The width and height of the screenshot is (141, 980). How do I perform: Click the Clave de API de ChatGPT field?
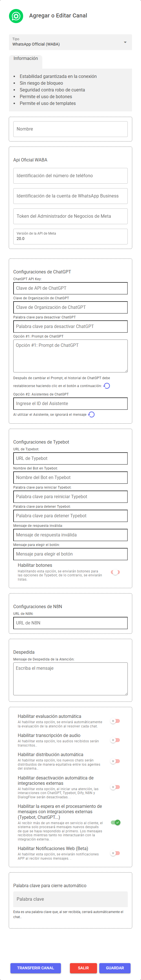[x=70, y=288]
